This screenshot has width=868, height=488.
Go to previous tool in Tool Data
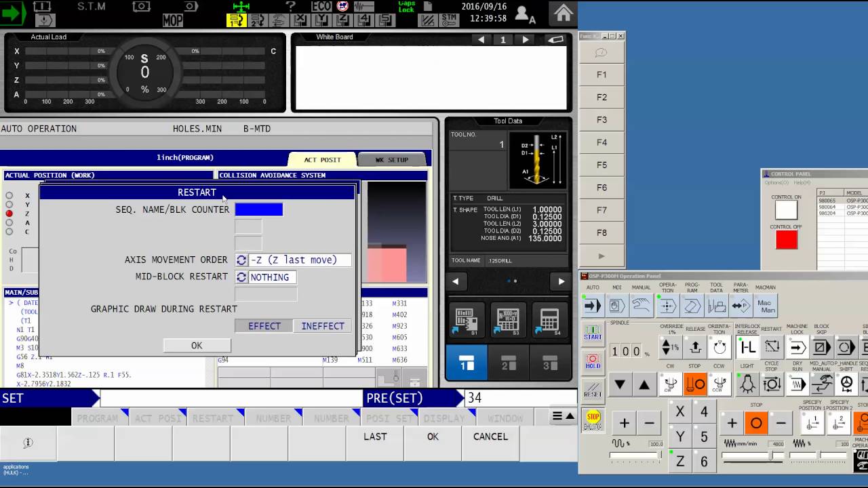pos(456,281)
